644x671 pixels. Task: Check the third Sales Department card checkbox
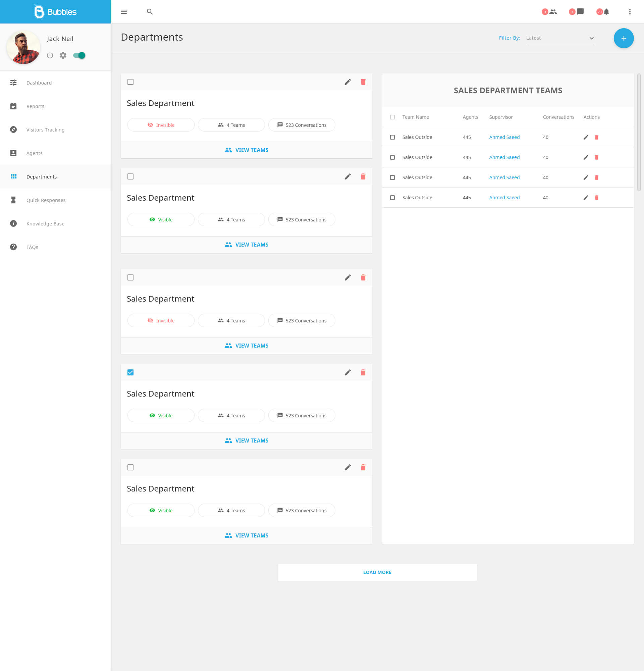point(130,277)
